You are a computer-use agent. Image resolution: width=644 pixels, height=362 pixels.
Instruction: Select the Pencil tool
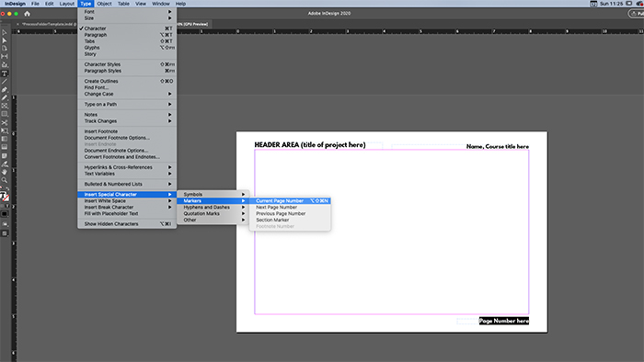(5, 98)
